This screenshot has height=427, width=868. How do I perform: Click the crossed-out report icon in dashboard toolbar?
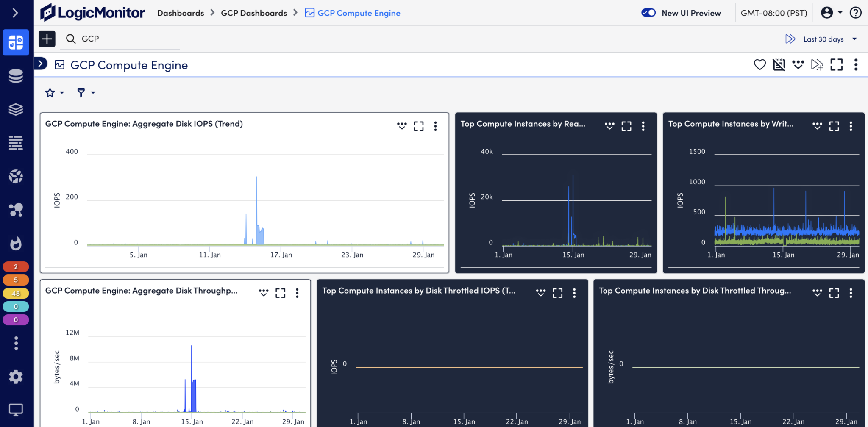tap(779, 64)
